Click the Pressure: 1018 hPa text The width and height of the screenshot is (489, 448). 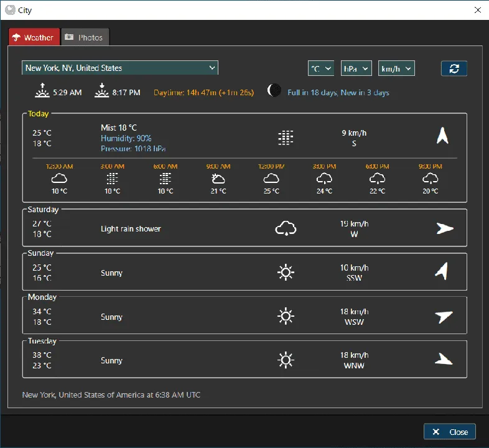tap(133, 149)
